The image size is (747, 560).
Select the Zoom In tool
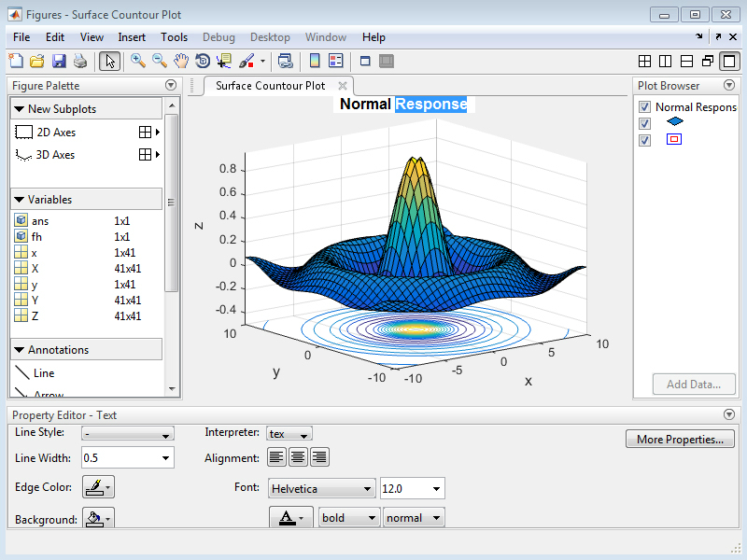pyautogui.click(x=136, y=61)
